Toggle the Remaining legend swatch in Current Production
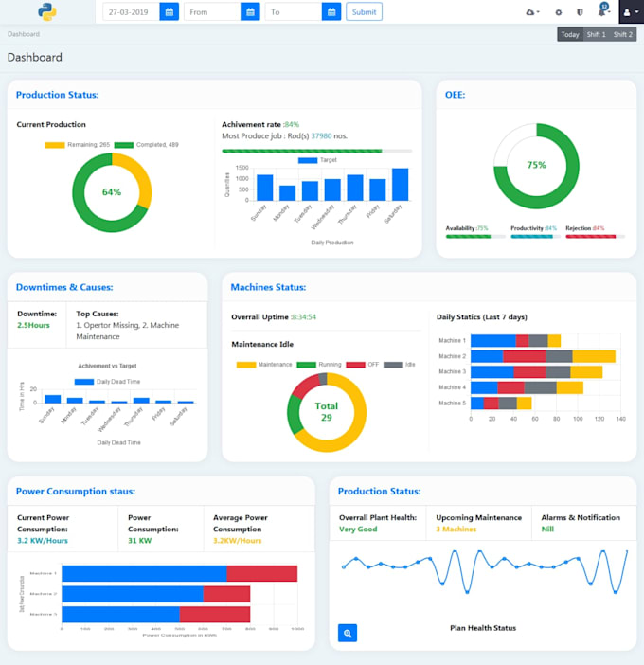 [x=55, y=145]
